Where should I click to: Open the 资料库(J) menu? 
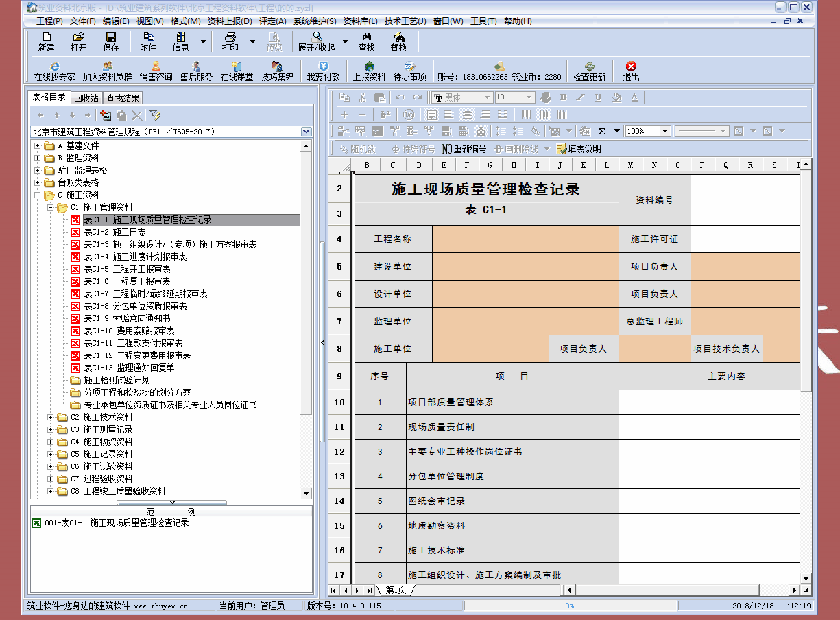[x=361, y=21]
